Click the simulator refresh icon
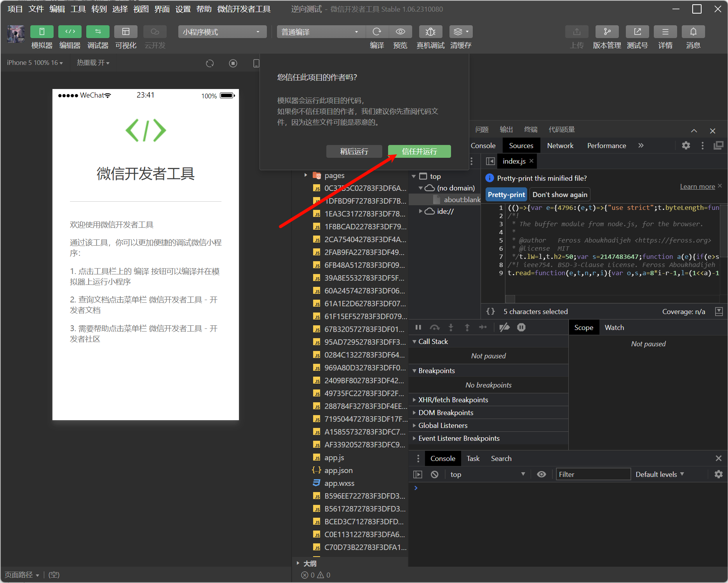The image size is (728, 583). (x=210, y=63)
